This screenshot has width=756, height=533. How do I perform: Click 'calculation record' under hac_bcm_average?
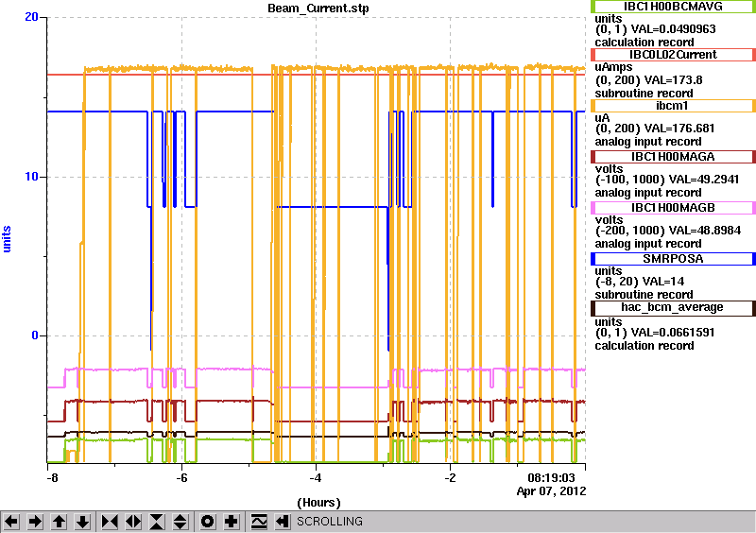[644, 345]
